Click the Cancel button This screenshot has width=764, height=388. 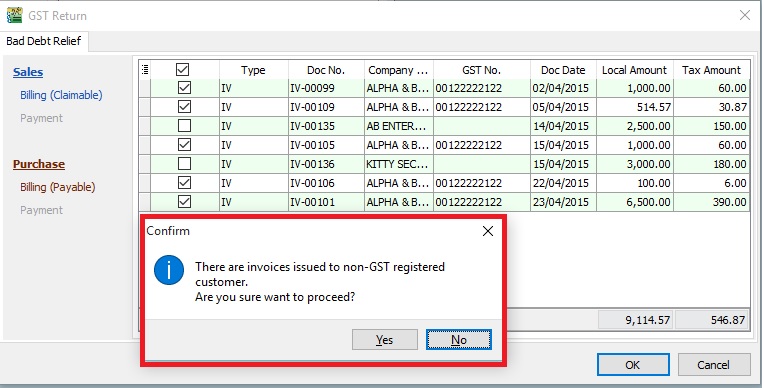pyautogui.click(x=714, y=365)
